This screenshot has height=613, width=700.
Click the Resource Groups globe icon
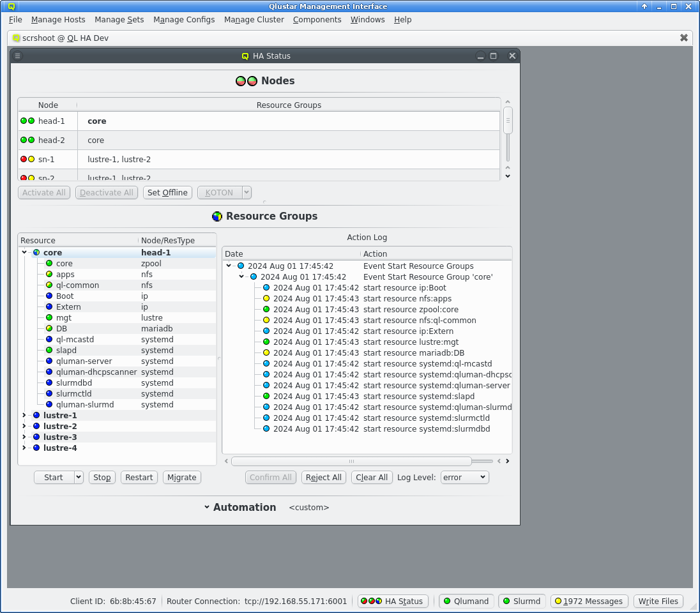[217, 216]
